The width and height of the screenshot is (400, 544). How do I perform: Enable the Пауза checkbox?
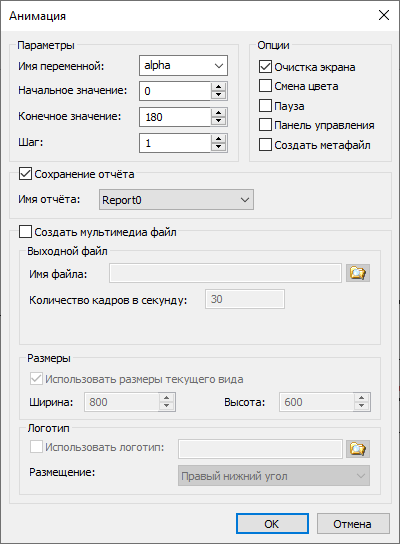265,105
